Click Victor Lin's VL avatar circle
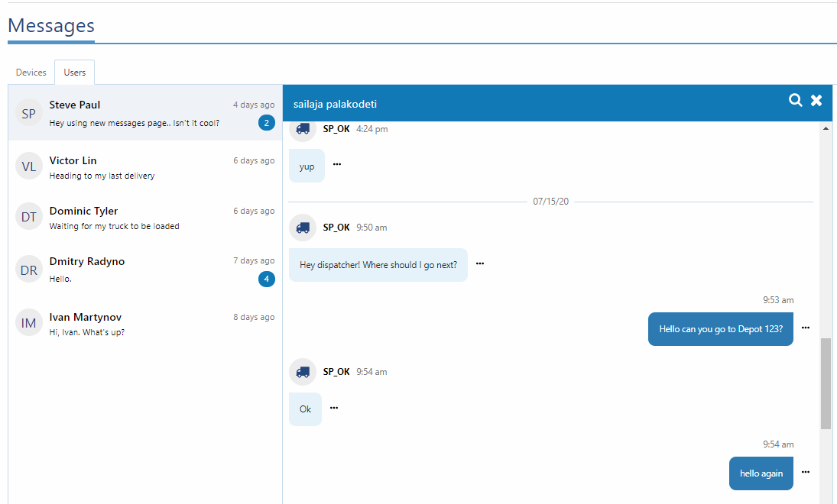The width and height of the screenshot is (837, 504). [28, 166]
